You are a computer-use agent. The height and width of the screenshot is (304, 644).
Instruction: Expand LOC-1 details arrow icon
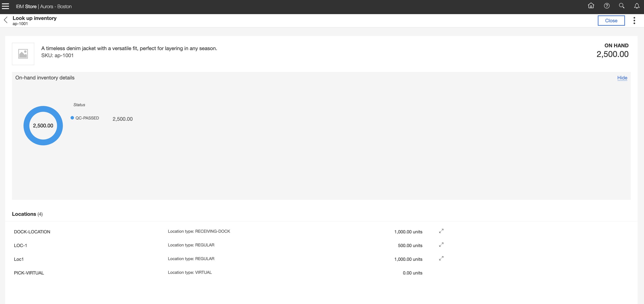441,245
